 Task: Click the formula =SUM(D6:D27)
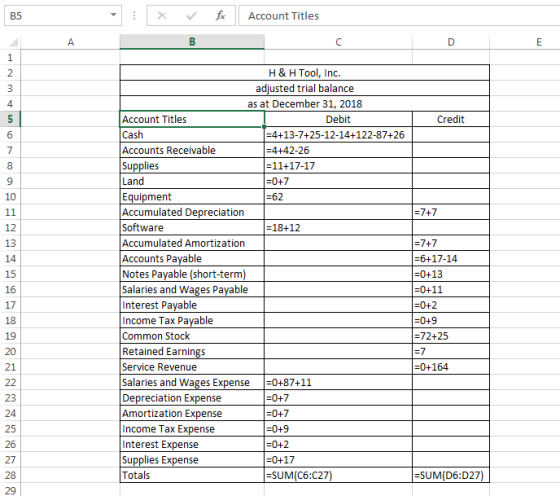(451, 475)
